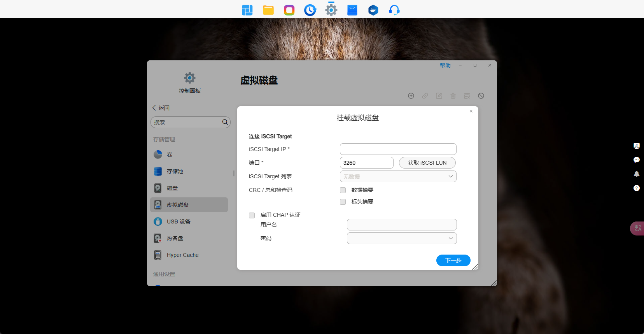This screenshot has width=644, height=334.
Task: Click the add (plus circle) virtual disk icon
Action: 411,96
